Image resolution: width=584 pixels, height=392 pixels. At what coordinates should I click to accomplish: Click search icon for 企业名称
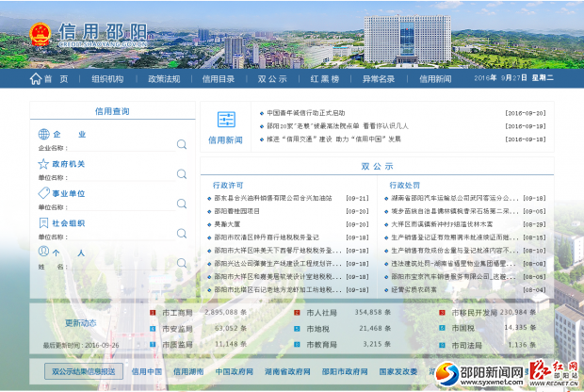click(x=182, y=144)
